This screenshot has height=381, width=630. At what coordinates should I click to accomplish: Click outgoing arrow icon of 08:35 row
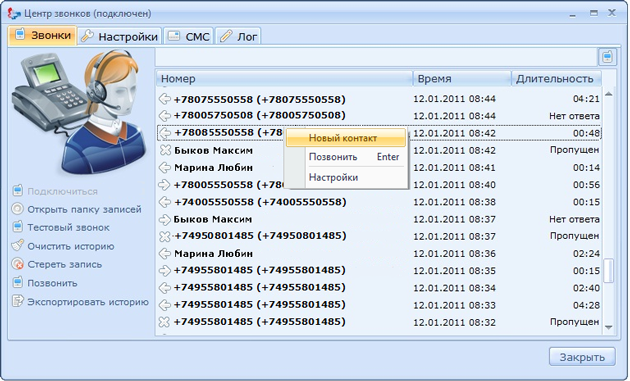(x=165, y=270)
